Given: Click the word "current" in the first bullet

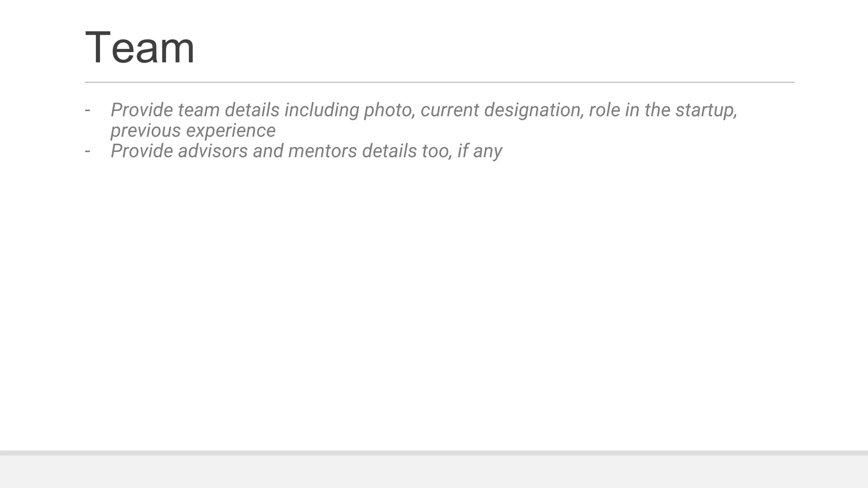Looking at the screenshot, I should tap(450, 110).
